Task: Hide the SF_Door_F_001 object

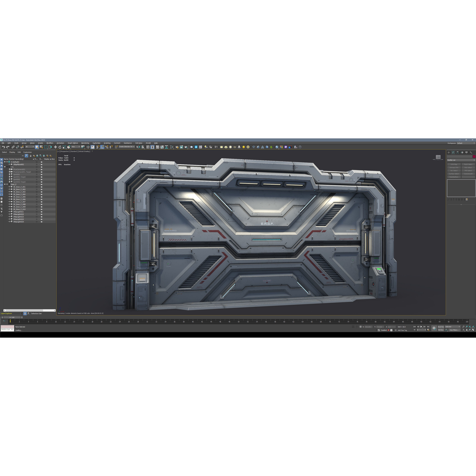Action: (x=10, y=187)
